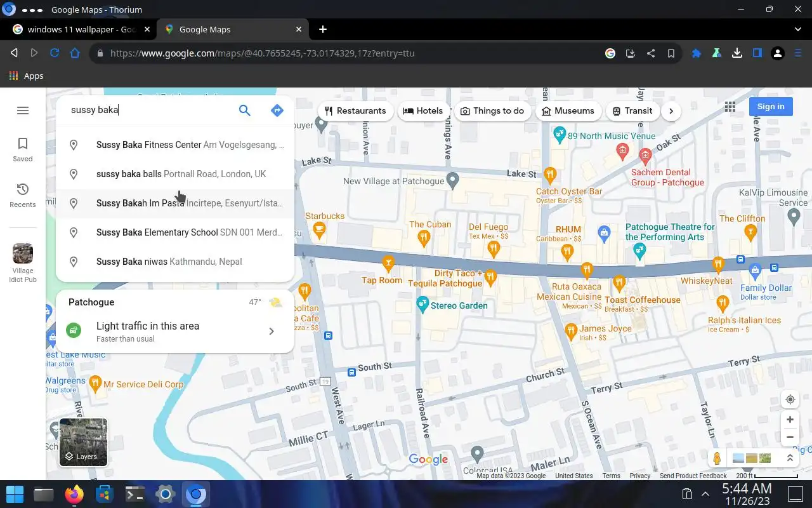The image size is (812, 508).
Task: Open Directions arrow icon
Action: 277,110
